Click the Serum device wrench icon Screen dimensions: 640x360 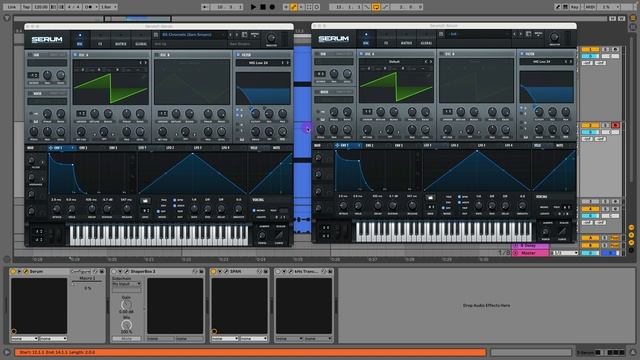26,271
